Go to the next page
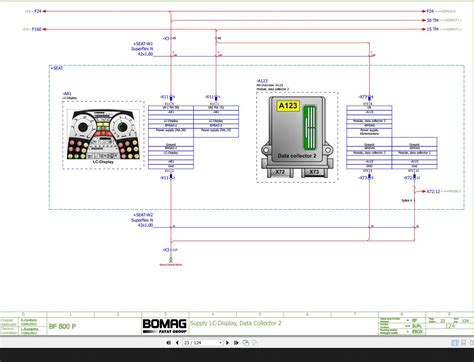Viewport: 474px width, 362px height. (227, 343)
